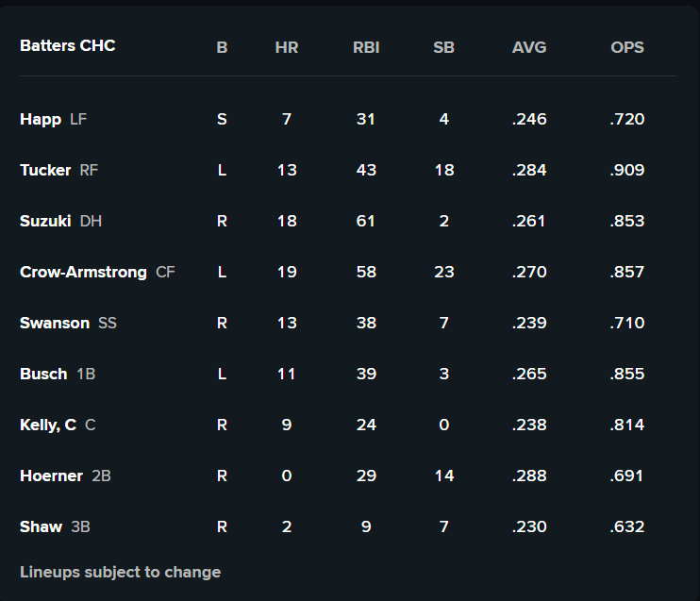The width and height of the screenshot is (700, 601).
Task: Click the SB column header
Action: pos(443,47)
